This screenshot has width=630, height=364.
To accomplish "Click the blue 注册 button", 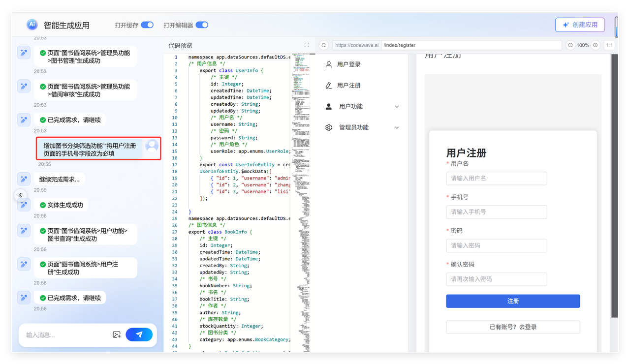I will [513, 301].
